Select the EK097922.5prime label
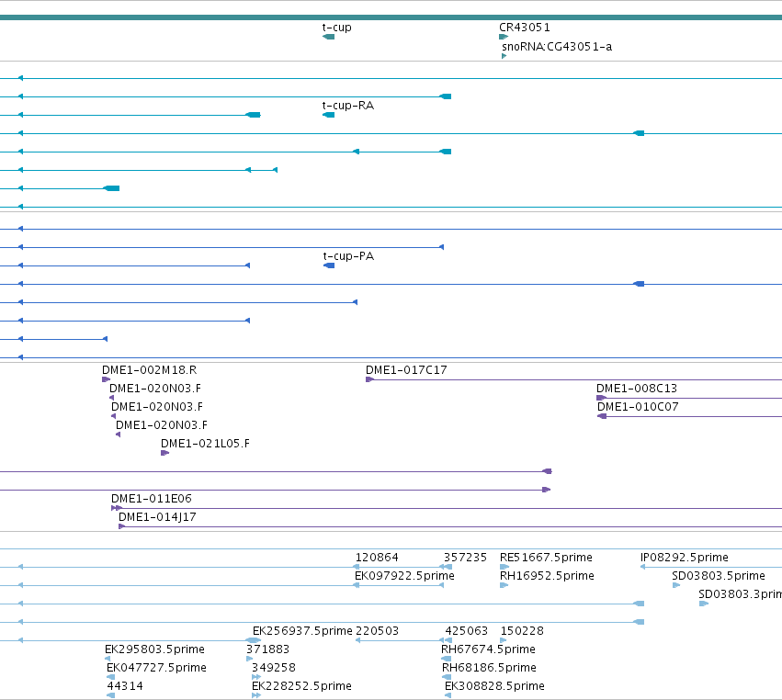Image resolution: width=782 pixels, height=700 pixels. [404, 576]
